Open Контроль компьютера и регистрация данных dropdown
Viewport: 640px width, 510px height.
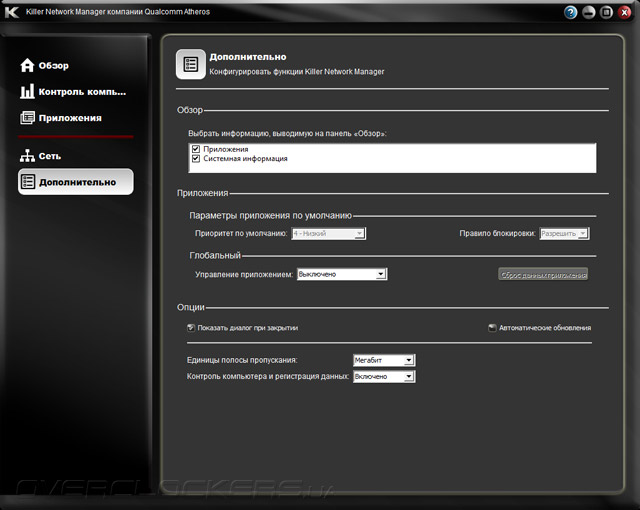point(384,377)
